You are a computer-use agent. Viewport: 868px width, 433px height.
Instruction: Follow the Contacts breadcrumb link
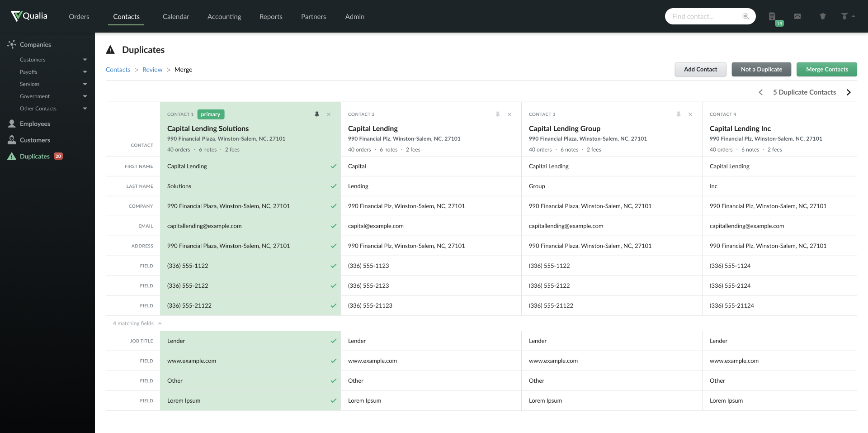pyautogui.click(x=118, y=70)
